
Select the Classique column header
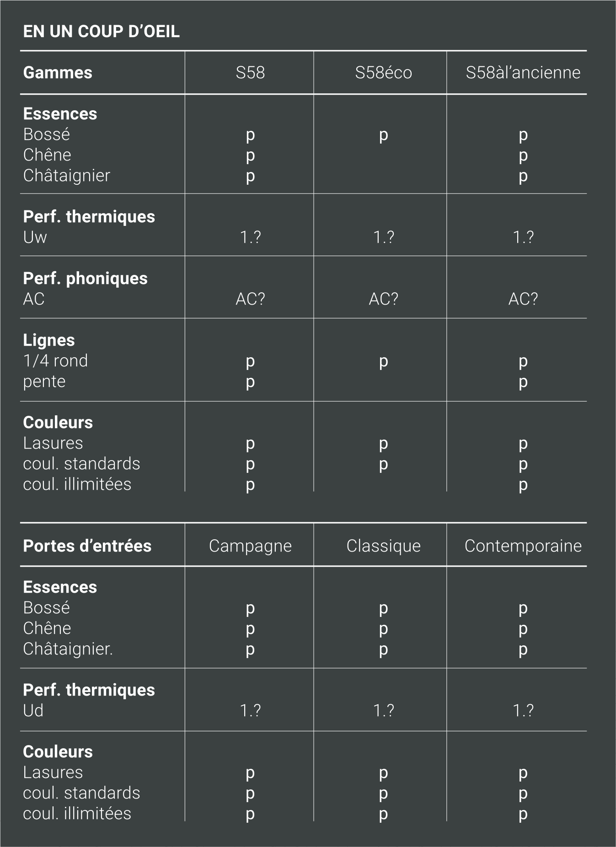tap(383, 546)
